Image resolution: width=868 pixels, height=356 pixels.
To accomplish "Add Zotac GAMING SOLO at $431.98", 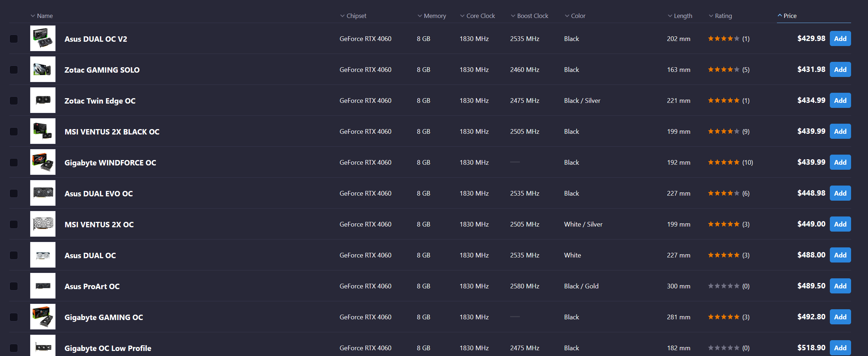I will [840, 69].
